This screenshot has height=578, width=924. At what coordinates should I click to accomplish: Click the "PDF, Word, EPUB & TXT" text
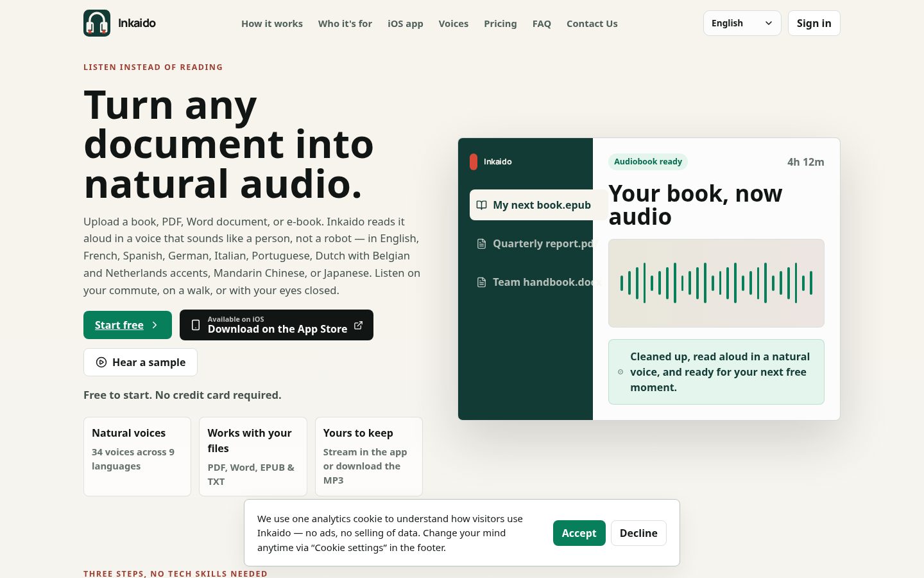(x=251, y=475)
